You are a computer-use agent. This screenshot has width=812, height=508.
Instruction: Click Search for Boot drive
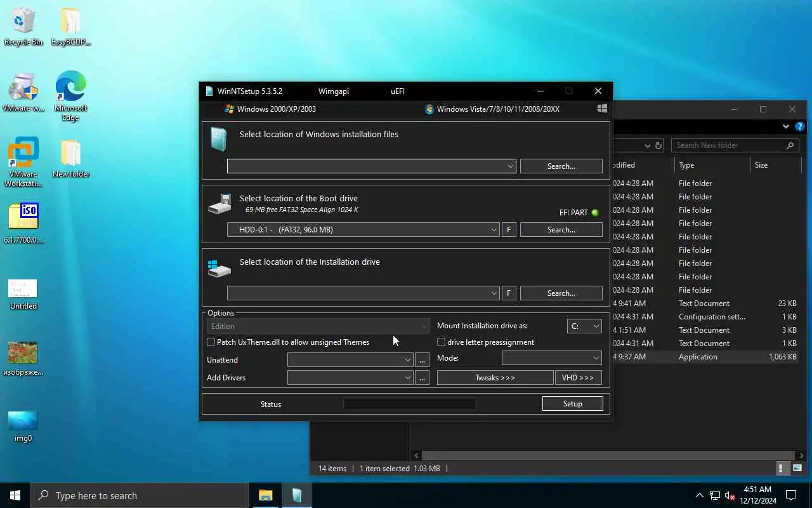coord(561,230)
